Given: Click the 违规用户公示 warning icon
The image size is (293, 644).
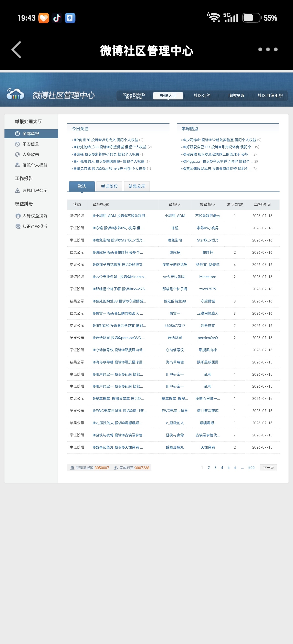Looking at the screenshot, I should [17, 191].
